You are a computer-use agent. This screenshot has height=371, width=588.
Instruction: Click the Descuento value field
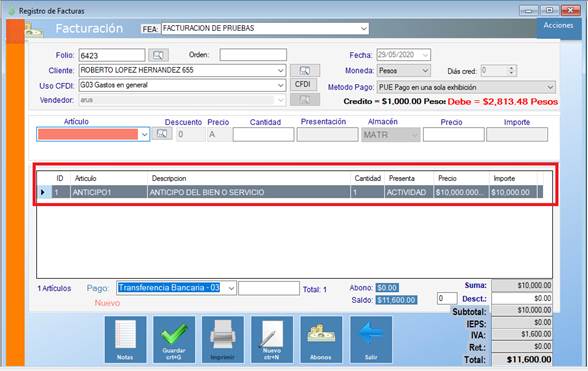190,134
